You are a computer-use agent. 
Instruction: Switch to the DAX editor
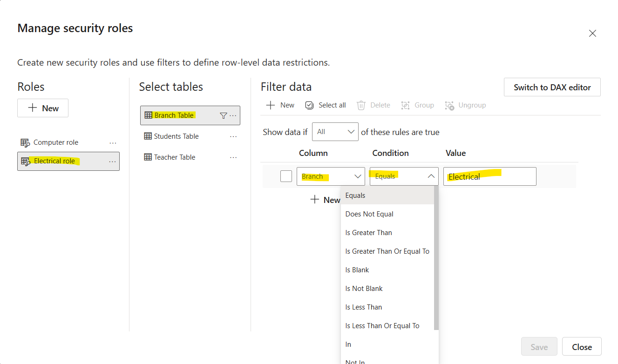(552, 87)
